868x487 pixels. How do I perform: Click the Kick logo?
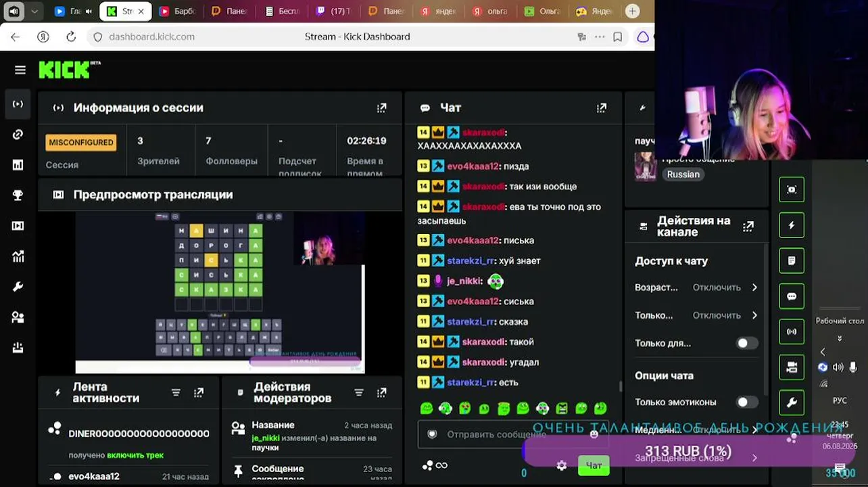click(70, 69)
